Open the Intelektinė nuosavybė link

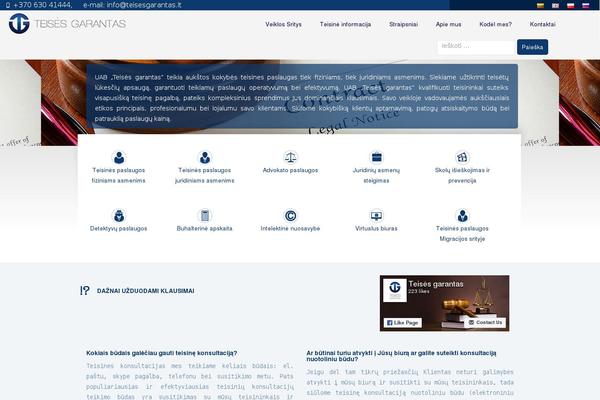pyautogui.click(x=290, y=229)
